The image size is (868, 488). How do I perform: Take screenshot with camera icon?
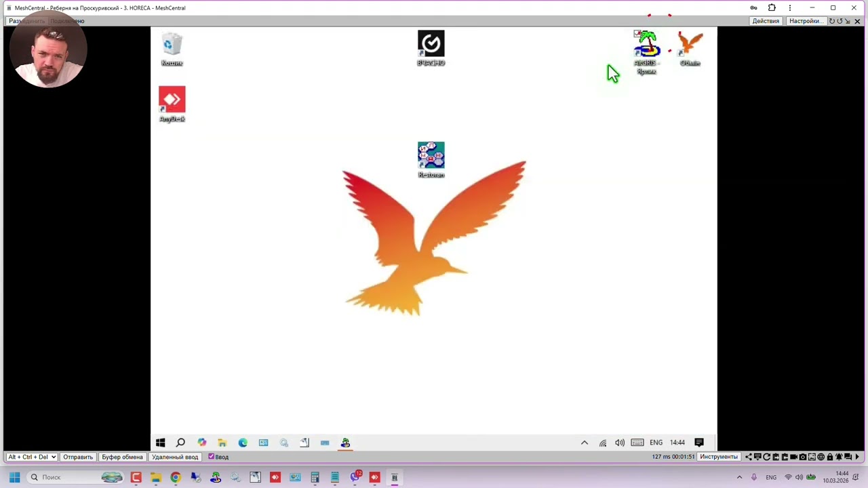pyautogui.click(x=803, y=457)
